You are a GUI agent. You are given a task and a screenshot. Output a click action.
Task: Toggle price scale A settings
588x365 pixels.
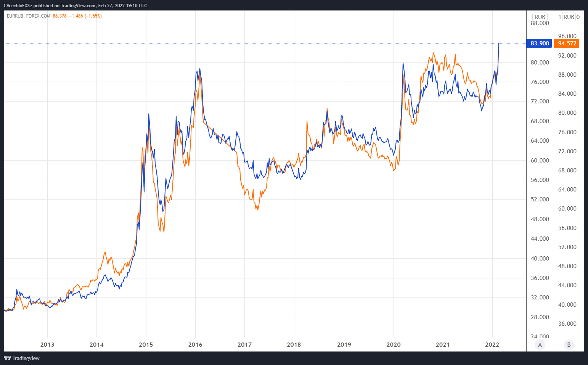click(540, 344)
